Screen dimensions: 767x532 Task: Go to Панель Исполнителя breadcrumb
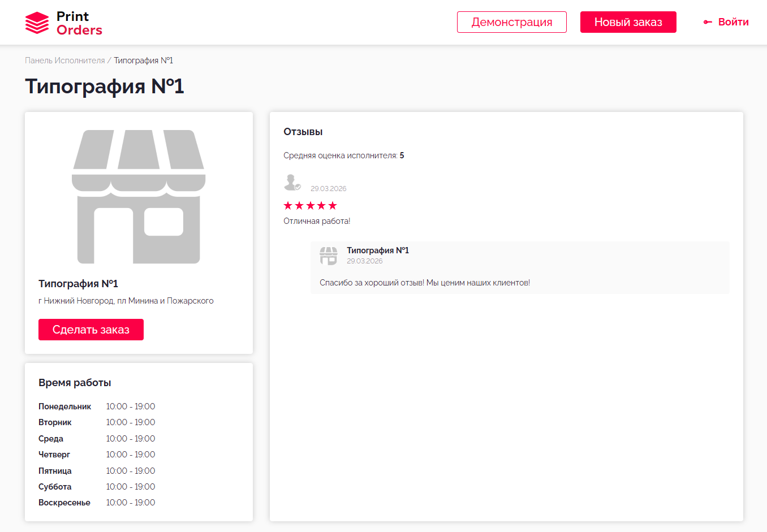65,60
